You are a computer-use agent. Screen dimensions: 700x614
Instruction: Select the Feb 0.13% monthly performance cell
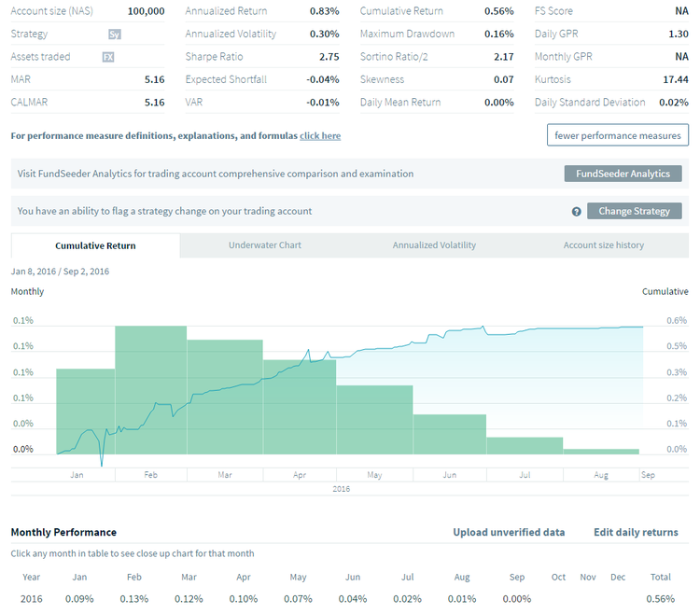(134, 598)
